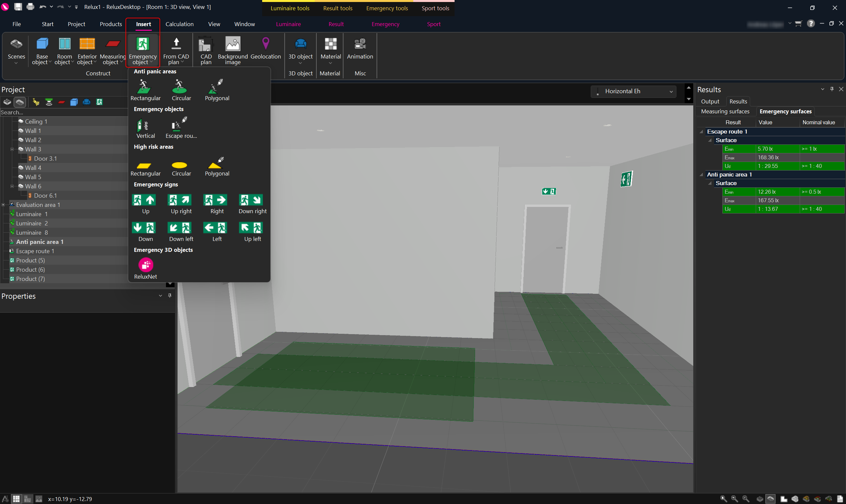Select Luminaire 8 in project tree
The width and height of the screenshot is (846, 504).
click(x=32, y=233)
